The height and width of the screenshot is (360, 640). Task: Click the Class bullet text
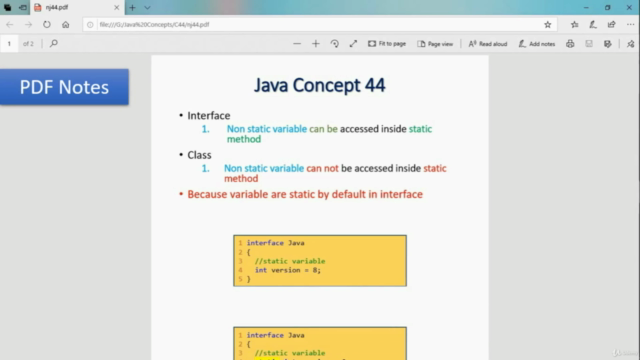tap(199, 155)
